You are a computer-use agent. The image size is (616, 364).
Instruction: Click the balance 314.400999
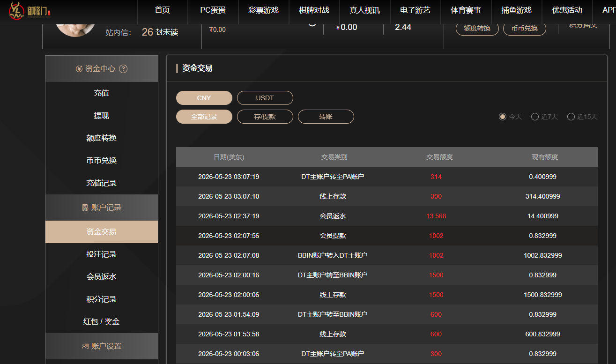coord(543,197)
